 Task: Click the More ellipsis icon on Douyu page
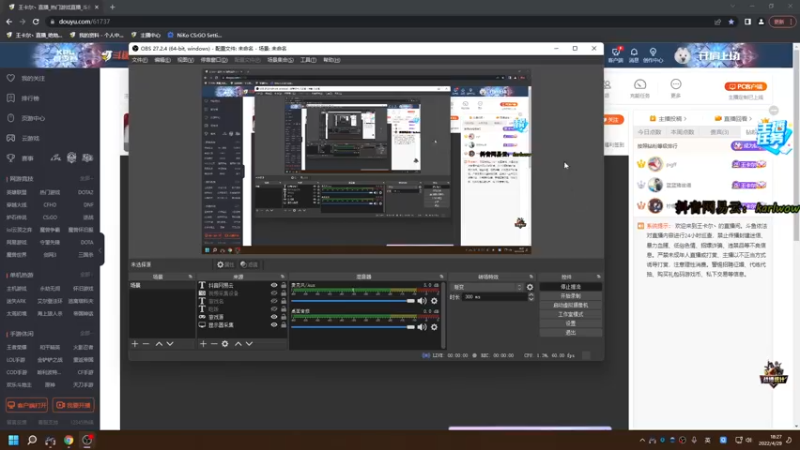click(676, 84)
